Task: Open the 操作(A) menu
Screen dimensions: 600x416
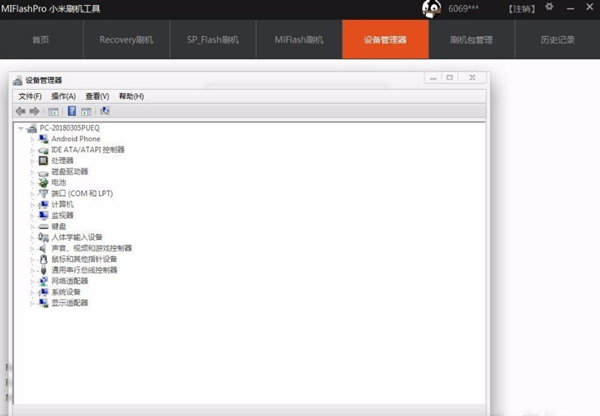Action: tap(64, 96)
